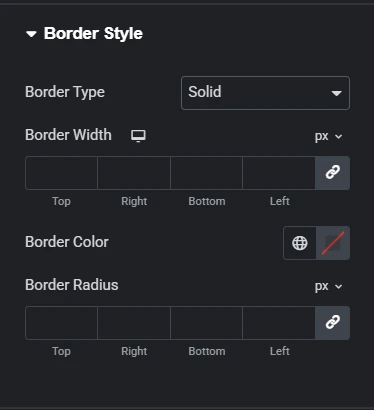374x410 pixels.
Task: Open the Border Color picker swatch
Action: (x=333, y=243)
